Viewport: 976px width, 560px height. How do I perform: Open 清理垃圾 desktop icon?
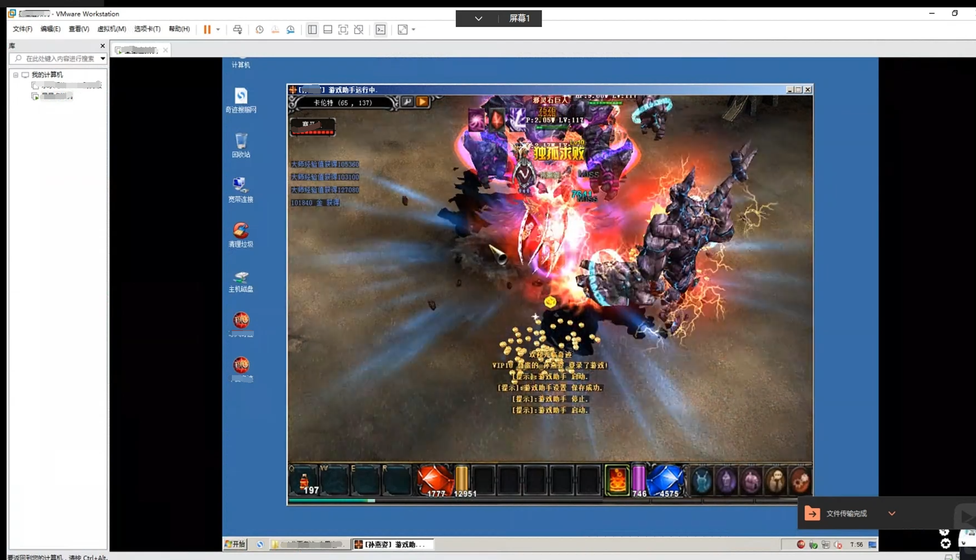[241, 234]
